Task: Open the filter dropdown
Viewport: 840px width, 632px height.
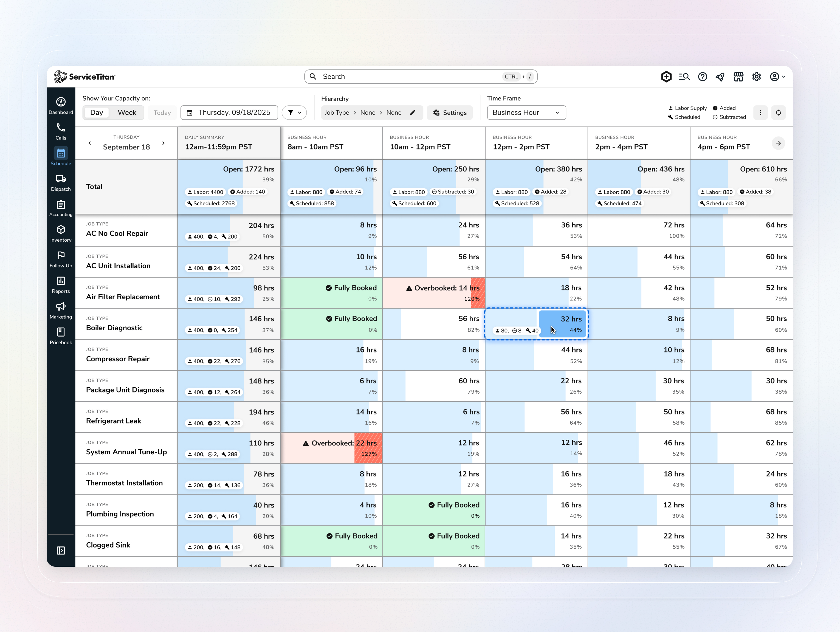Action: point(294,112)
